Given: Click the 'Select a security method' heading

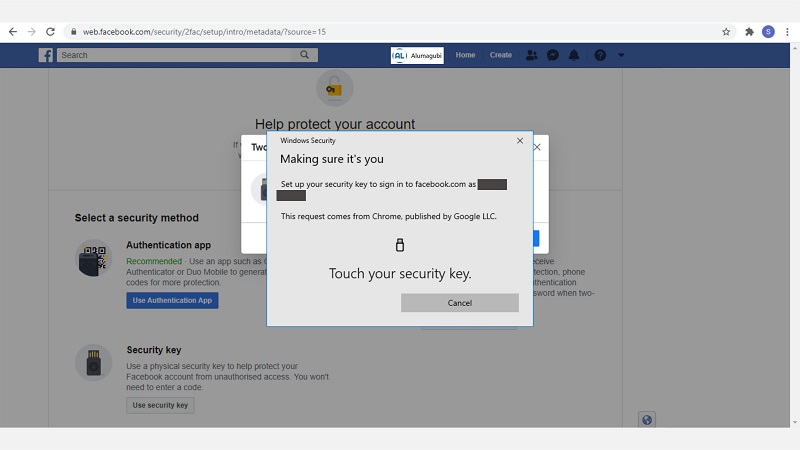Looking at the screenshot, I should pos(137,218).
